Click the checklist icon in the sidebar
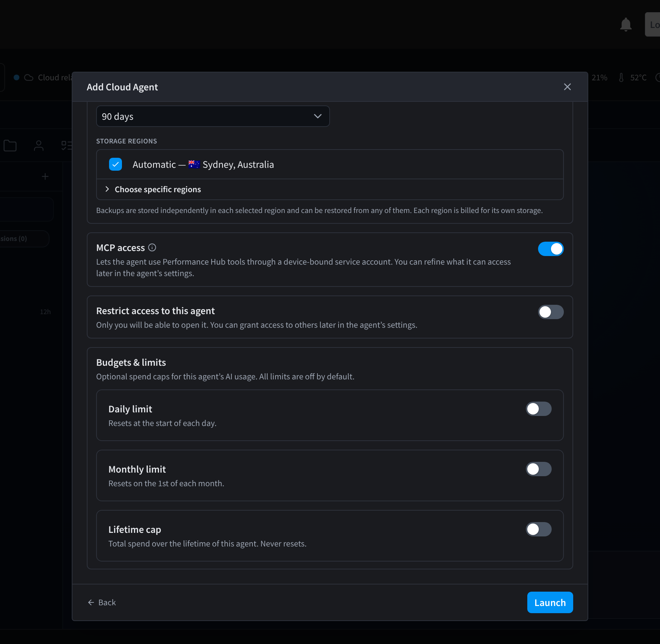The image size is (660, 644). coord(67,146)
